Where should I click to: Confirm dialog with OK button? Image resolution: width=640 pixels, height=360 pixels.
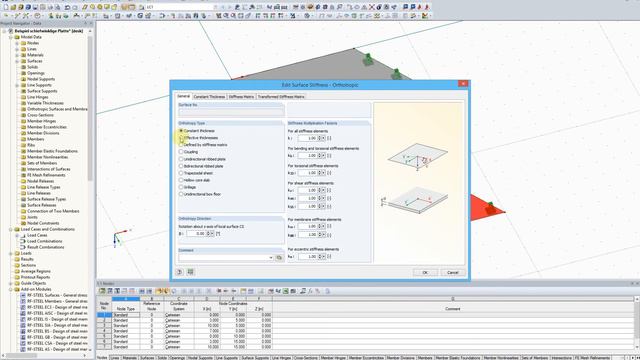[x=425, y=272]
